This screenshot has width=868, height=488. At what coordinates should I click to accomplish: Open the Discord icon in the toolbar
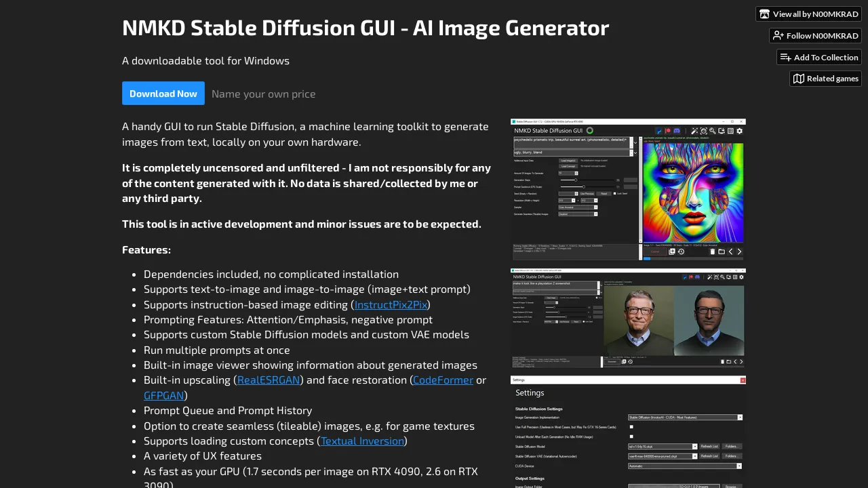coord(676,131)
